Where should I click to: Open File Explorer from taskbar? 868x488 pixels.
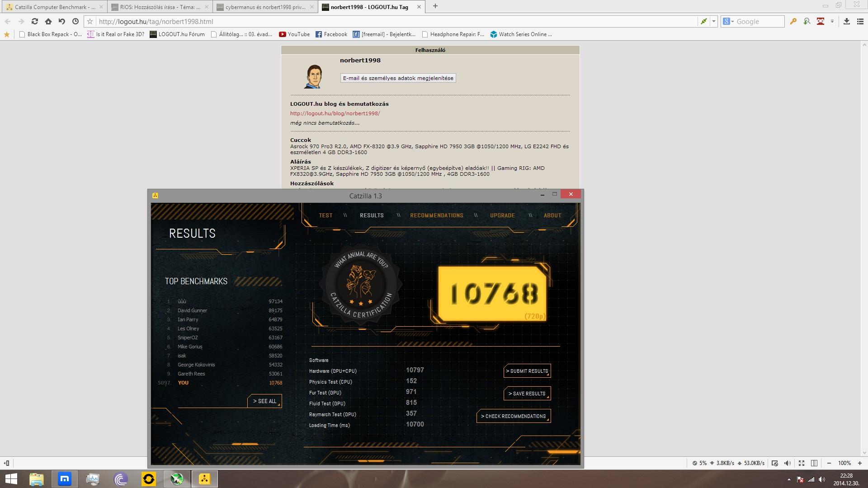pos(37,479)
